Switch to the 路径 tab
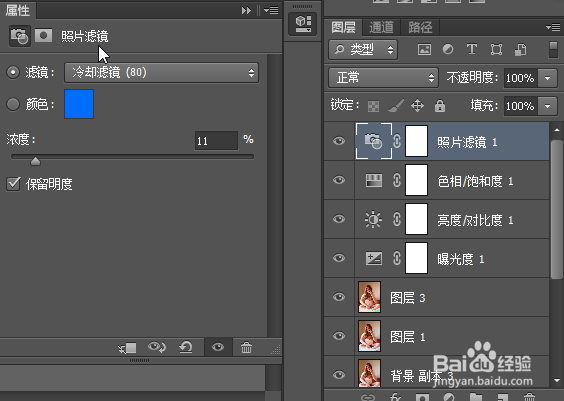This screenshot has height=401, width=564. pos(420,27)
